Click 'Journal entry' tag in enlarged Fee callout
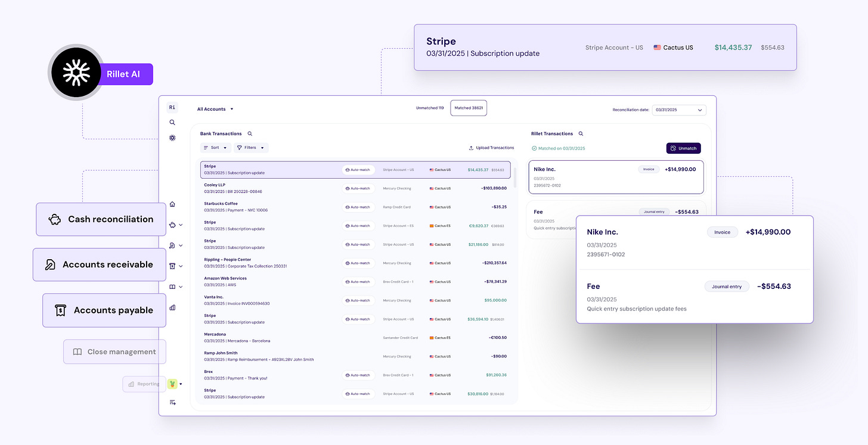Viewport: 868px width, 445px height. [x=727, y=287]
